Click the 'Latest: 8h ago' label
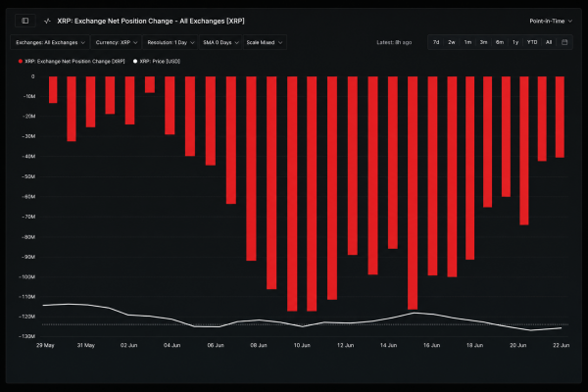This screenshot has height=392, width=588. pos(394,42)
